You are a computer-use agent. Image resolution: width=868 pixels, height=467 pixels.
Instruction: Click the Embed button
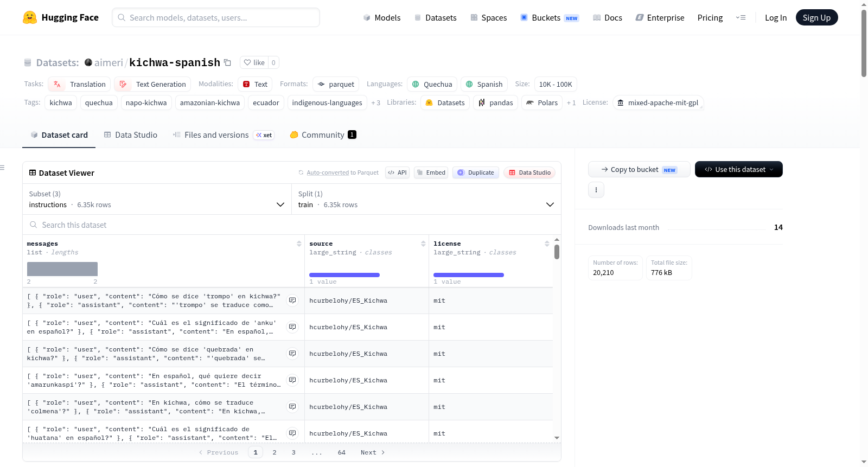(430, 172)
